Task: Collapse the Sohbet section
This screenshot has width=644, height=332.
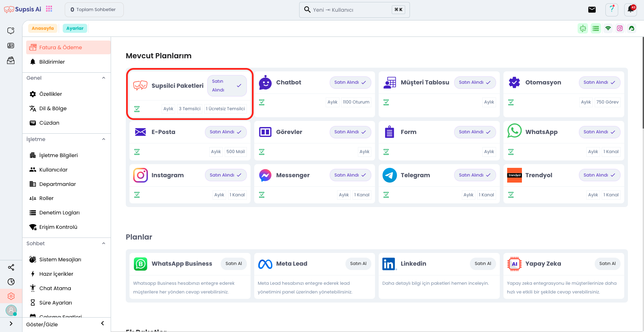Action: [104, 243]
